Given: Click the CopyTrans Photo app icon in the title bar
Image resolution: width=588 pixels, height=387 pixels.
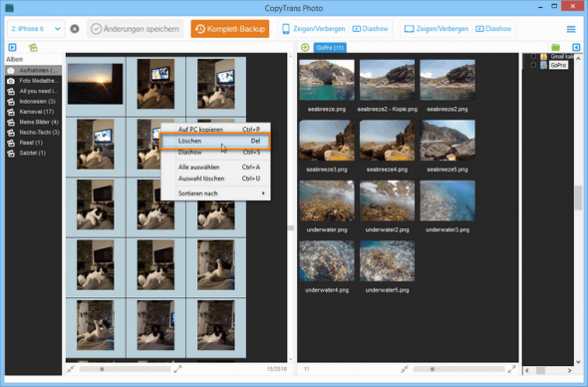Looking at the screenshot, I should (9, 8).
